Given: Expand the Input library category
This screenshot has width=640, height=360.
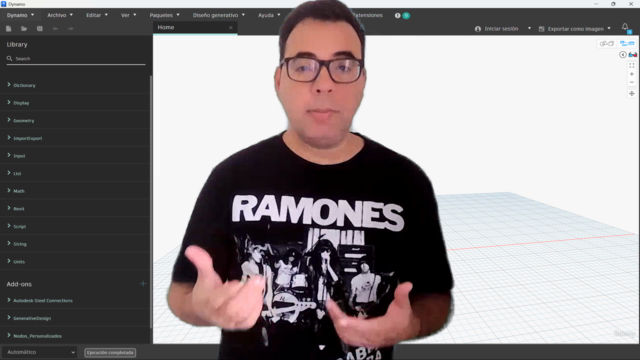Looking at the screenshot, I should 76,156.
